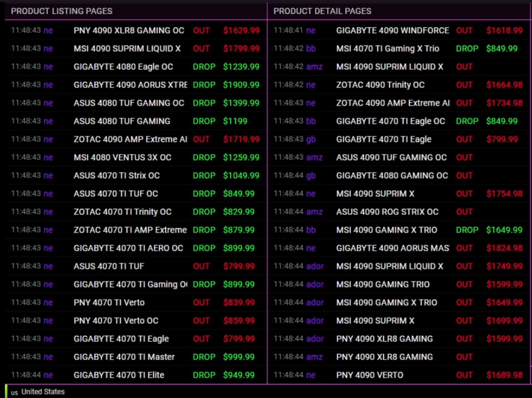Click the $1618.99 price

pos(505,30)
